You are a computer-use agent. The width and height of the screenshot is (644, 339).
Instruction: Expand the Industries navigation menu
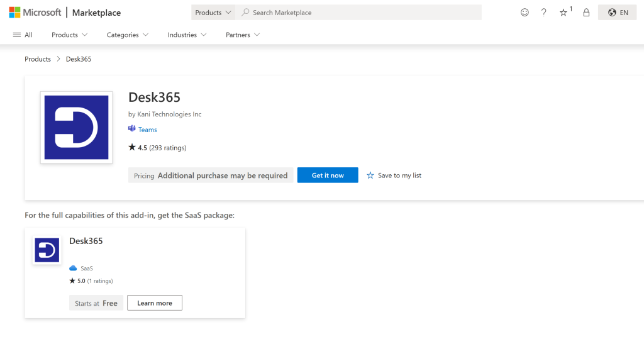(187, 35)
